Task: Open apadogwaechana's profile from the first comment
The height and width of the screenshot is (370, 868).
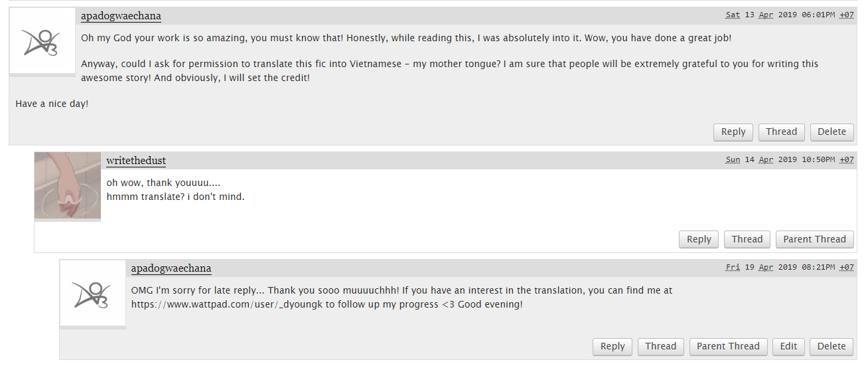Action: tap(121, 16)
